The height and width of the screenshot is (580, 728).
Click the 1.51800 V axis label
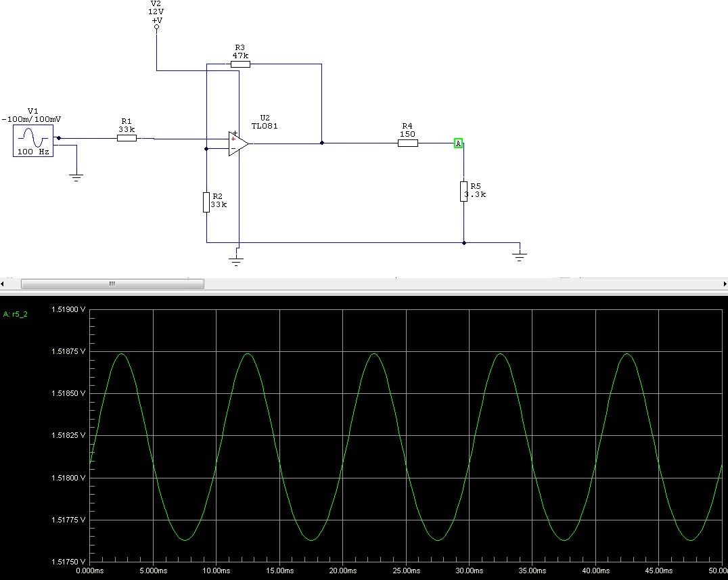[68, 478]
